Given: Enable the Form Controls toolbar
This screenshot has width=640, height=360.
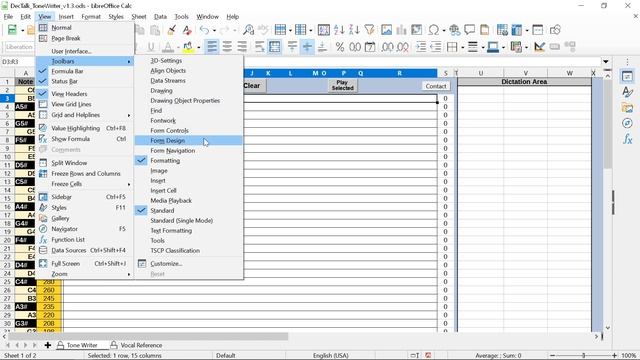Looking at the screenshot, I should [x=189, y=131].
